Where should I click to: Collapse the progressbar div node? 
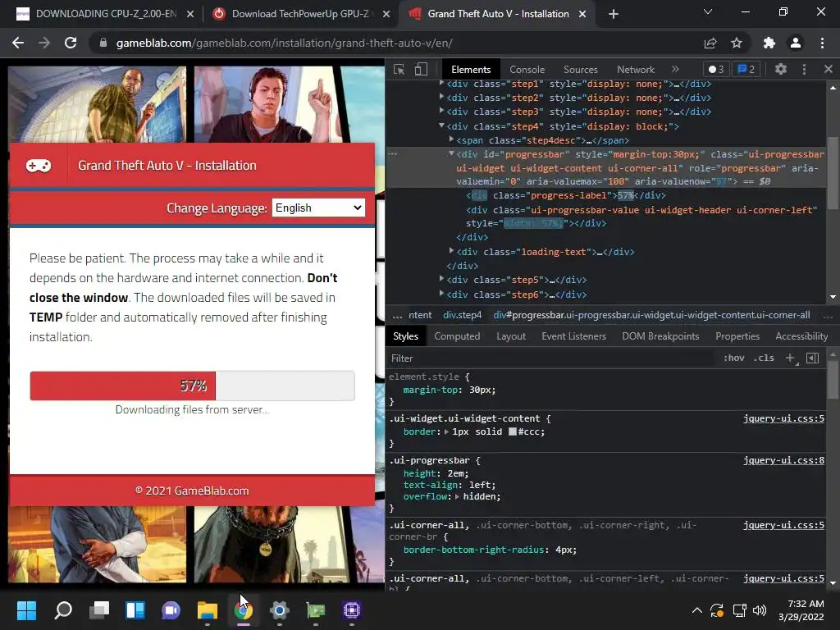point(452,153)
